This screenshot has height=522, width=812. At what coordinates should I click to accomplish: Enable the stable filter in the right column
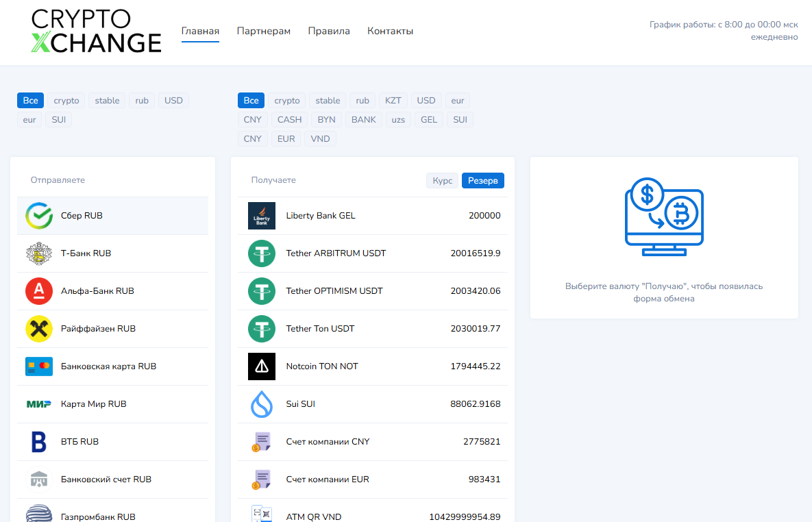pos(327,100)
